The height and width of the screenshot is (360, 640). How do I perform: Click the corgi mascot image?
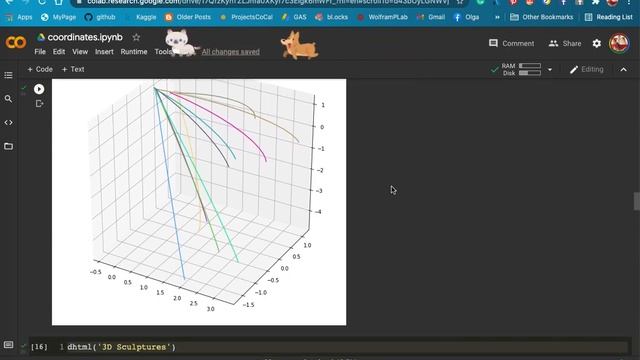click(x=299, y=45)
